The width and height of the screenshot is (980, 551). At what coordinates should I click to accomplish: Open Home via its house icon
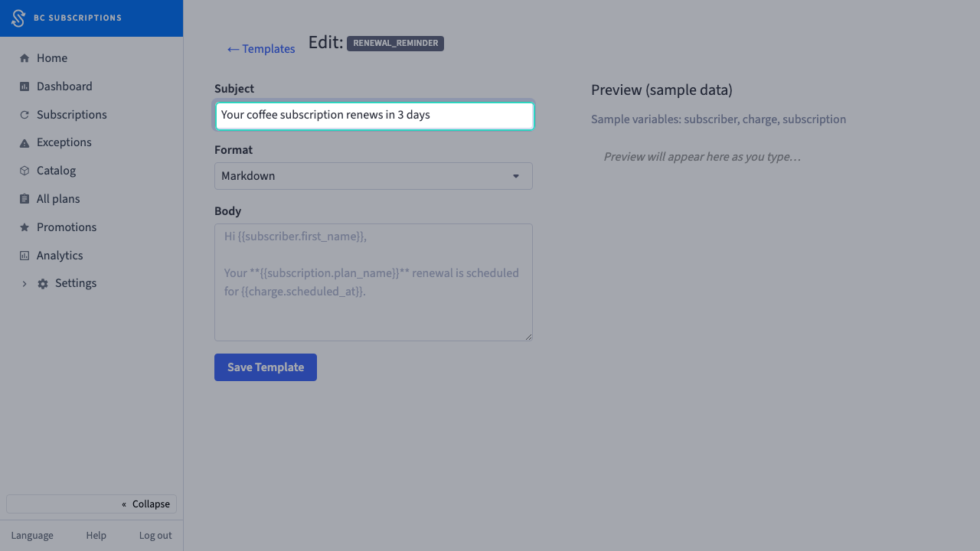[x=24, y=58]
